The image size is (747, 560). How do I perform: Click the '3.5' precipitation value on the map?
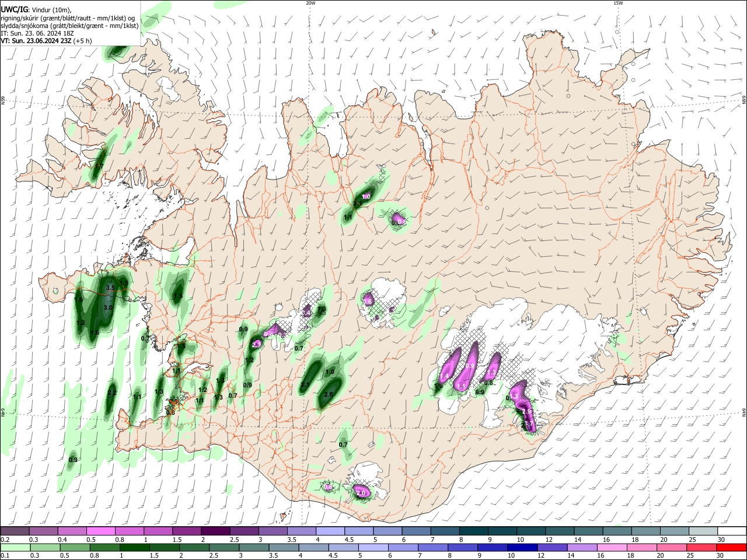110,288
